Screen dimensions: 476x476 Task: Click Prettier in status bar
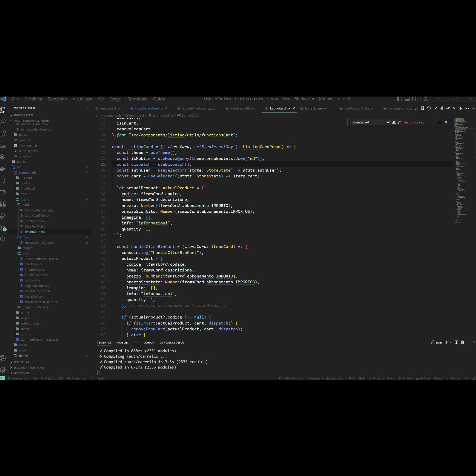[x=454, y=379]
